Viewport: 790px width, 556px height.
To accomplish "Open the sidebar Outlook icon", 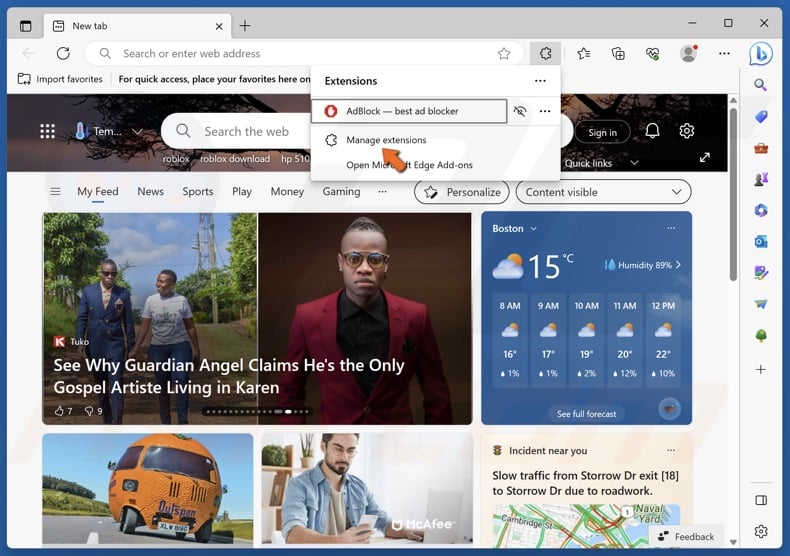I will [x=761, y=242].
